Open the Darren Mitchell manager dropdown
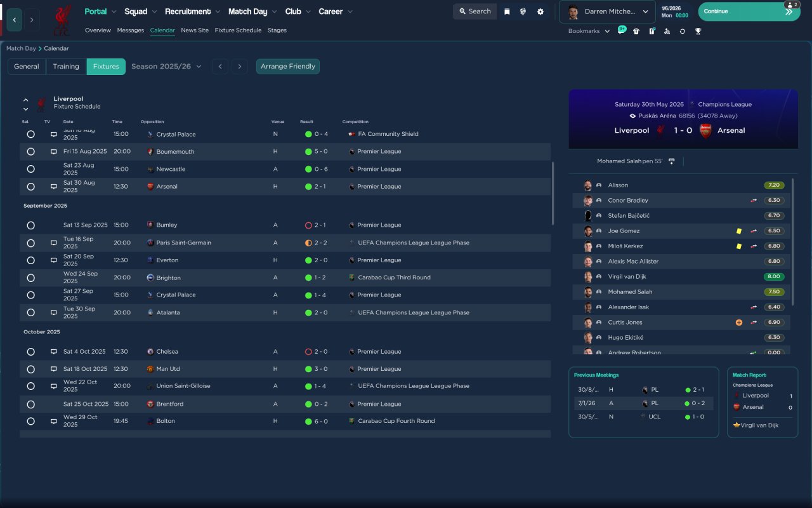Image resolution: width=812 pixels, height=508 pixels. (x=607, y=11)
